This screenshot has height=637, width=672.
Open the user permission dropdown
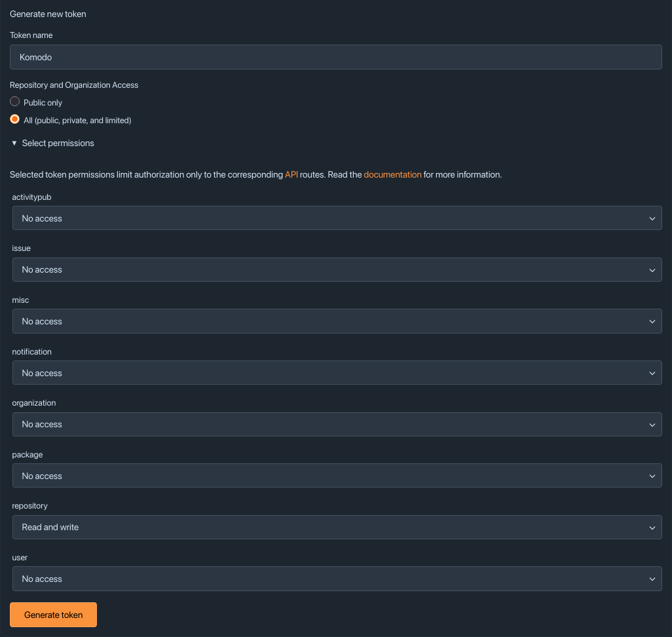[x=337, y=579]
